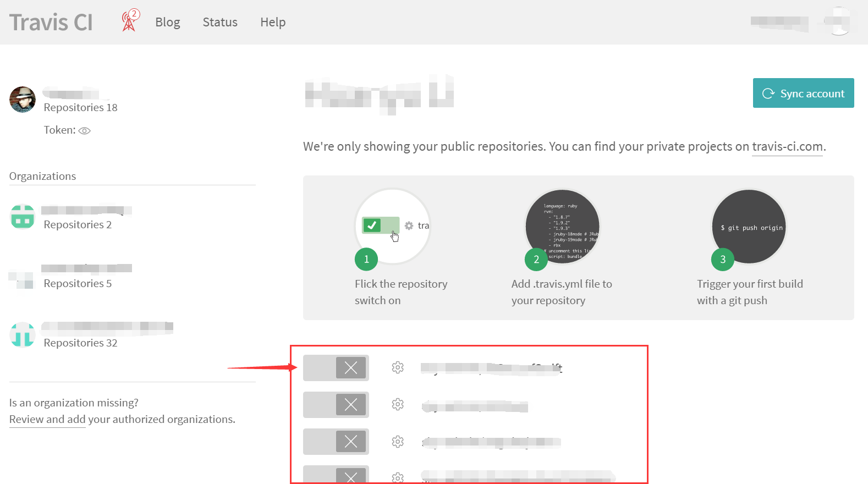The image size is (868, 484).
Task: Open the Help menu item
Action: (x=272, y=23)
